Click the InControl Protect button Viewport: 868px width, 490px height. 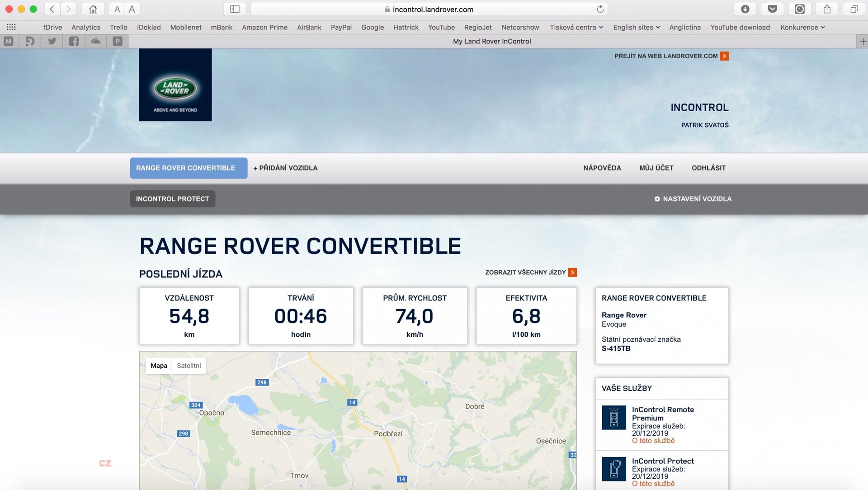pos(172,199)
